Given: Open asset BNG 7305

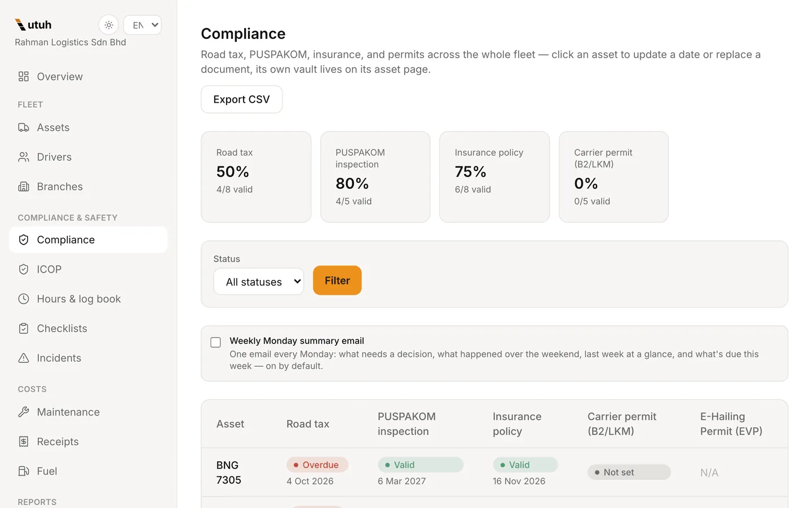Looking at the screenshot, I should pos(228,472).
